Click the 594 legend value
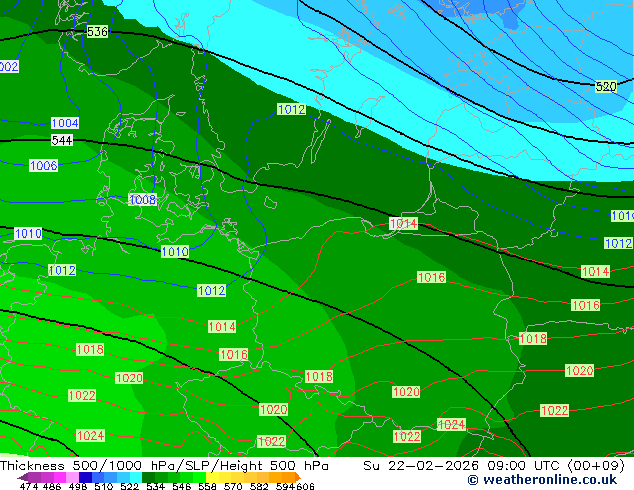This screenshot has height=490, width=634. pyautogui.click(x=285, y=486)
